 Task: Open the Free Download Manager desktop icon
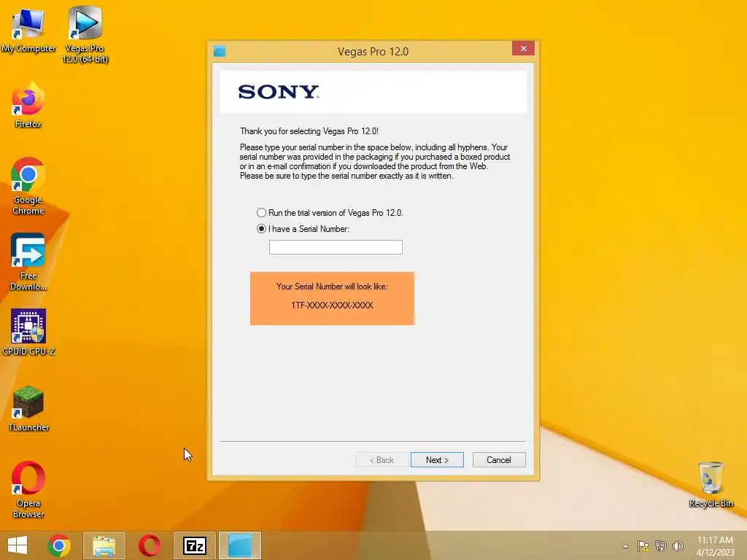pyautogui.click(x=28, y=262)
